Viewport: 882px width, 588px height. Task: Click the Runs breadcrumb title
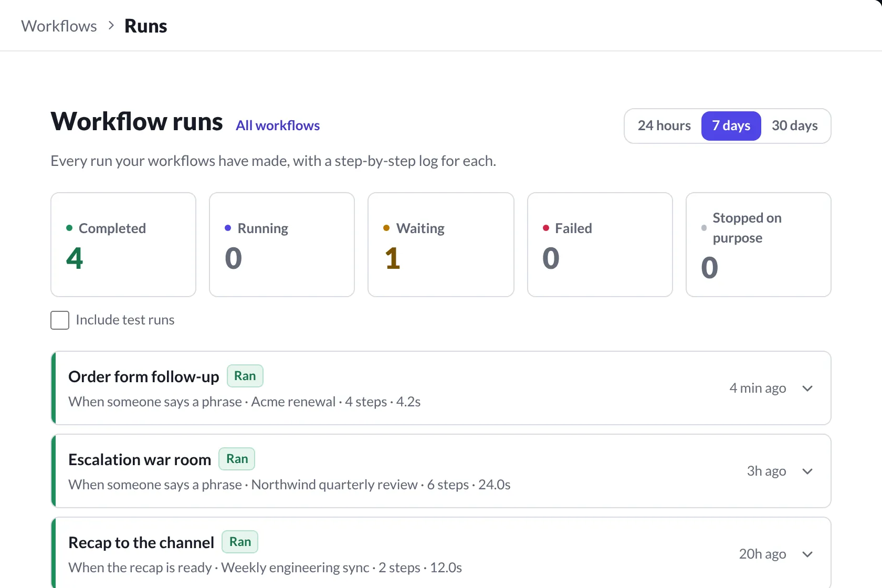point(145,26)
